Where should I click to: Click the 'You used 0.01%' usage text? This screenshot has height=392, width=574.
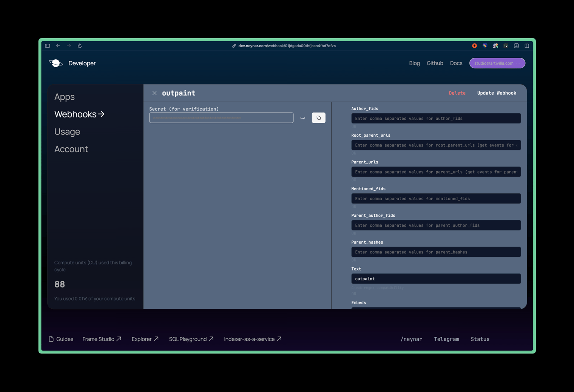point(95,298)
